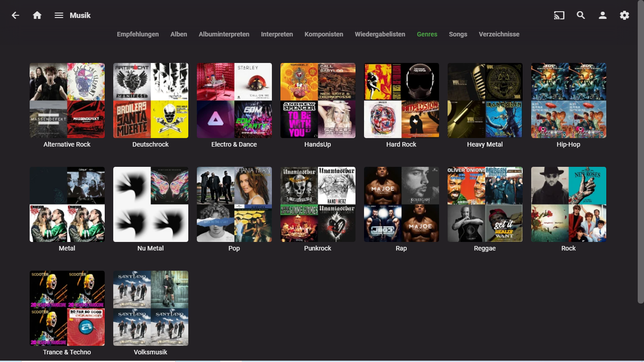The image size is (644, 362).
Task: Switch to the Empfehlungen tab
Action: point(138,34)
